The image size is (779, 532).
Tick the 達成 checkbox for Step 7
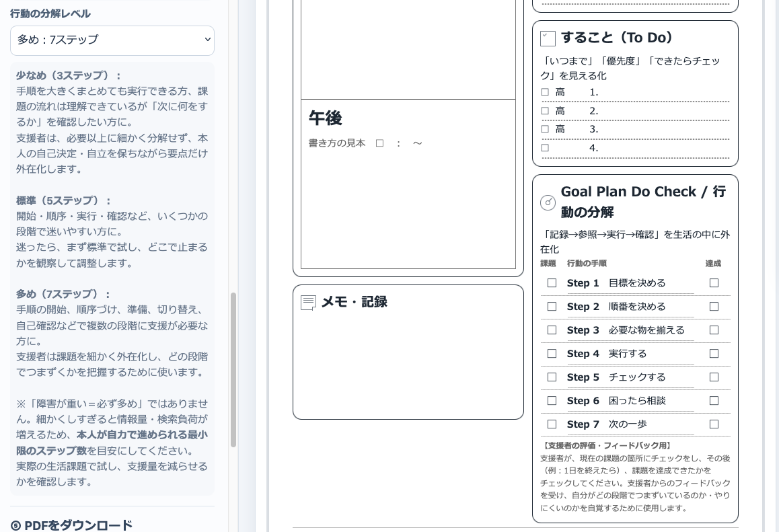(714, 424)
